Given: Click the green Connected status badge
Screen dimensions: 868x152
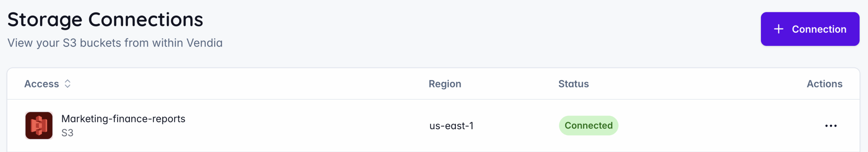Looking at the screenshot, I should click(x=588, y=125).
